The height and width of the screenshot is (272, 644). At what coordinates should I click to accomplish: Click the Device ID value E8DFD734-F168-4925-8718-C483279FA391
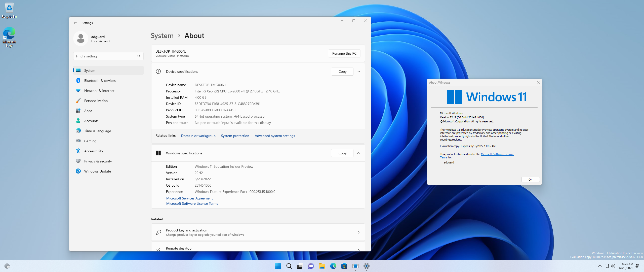pos(227,104)
